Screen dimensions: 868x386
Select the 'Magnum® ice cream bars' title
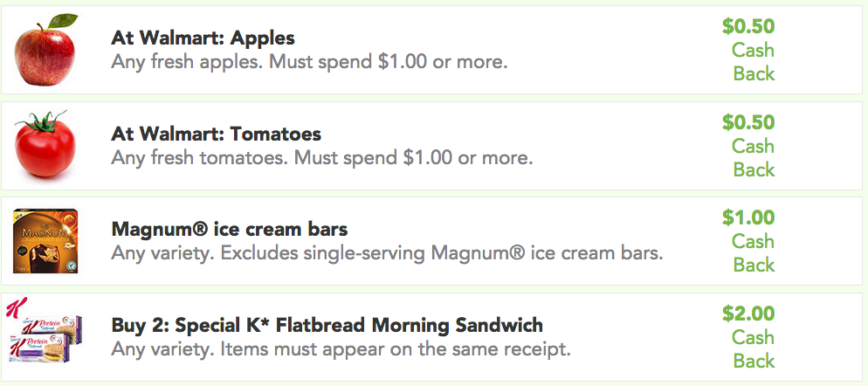[x=229, y=229]
